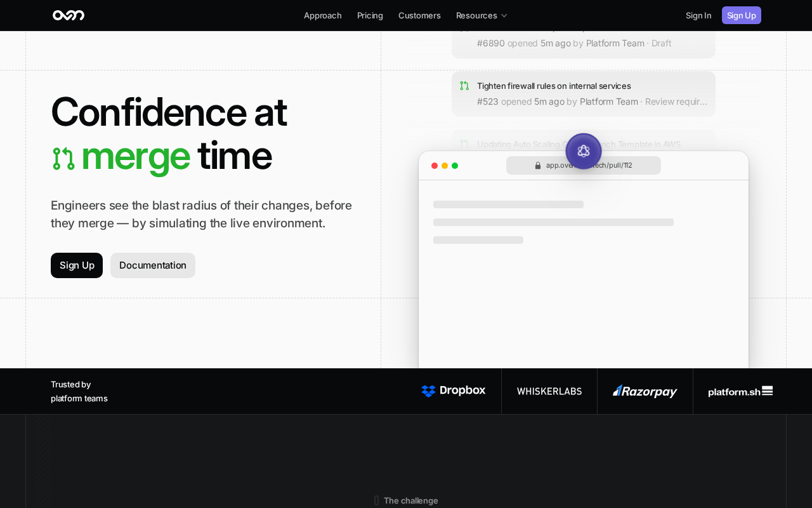Click the yellow window dot
Image resolution: width=812 pixels, height=508 pixels.
pos(445,166)
